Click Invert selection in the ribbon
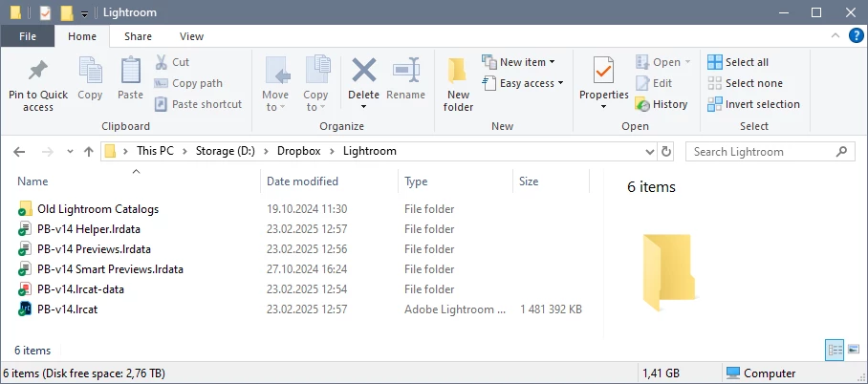 coord(753,104)
